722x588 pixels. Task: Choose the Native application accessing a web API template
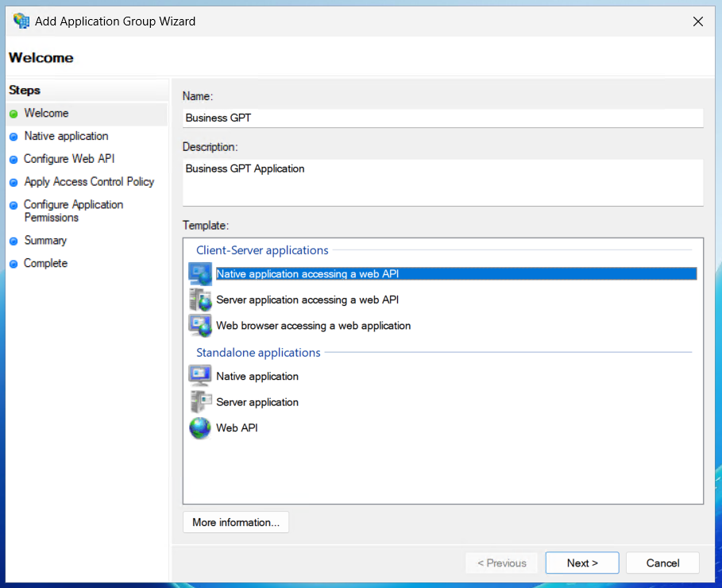tap(456, 273)
